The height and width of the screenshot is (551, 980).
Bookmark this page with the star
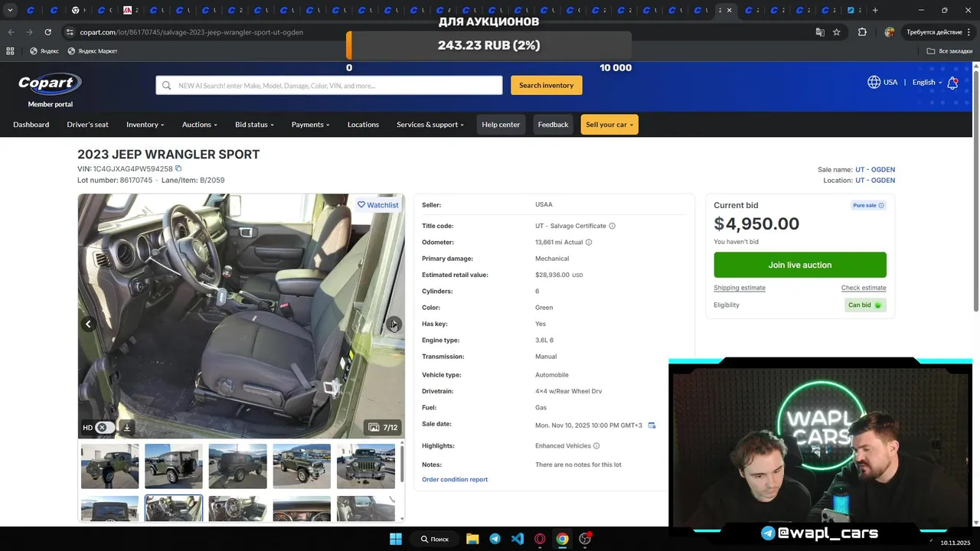(837, 32)
